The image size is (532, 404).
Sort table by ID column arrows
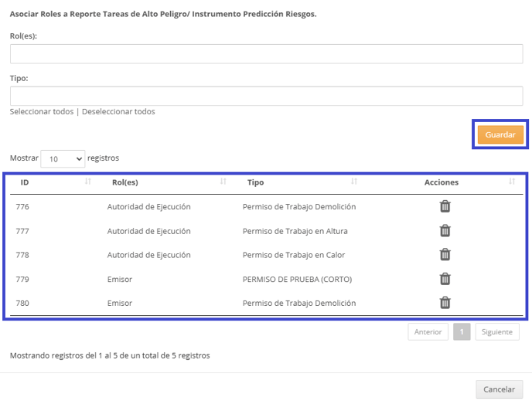click(x=88, y=182)
